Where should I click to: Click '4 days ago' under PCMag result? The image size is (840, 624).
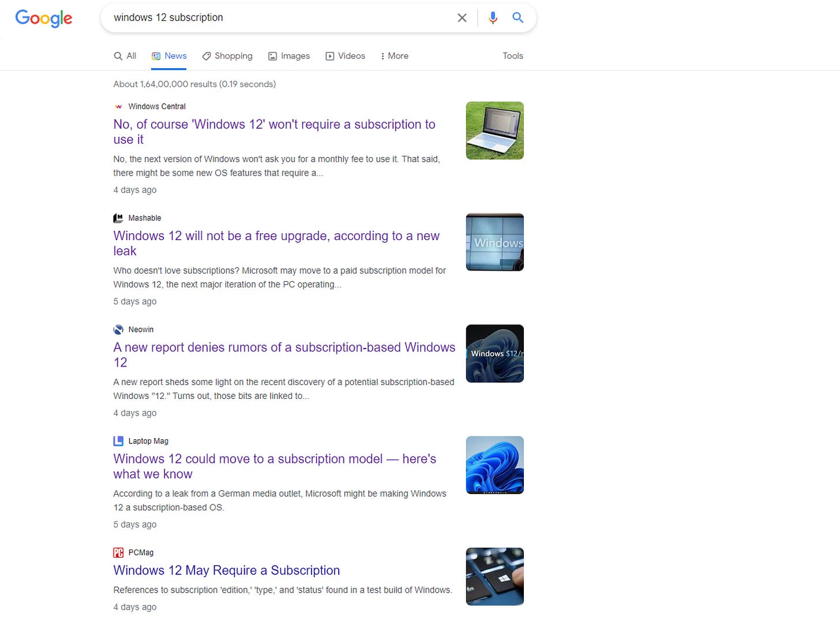point(135,607)
